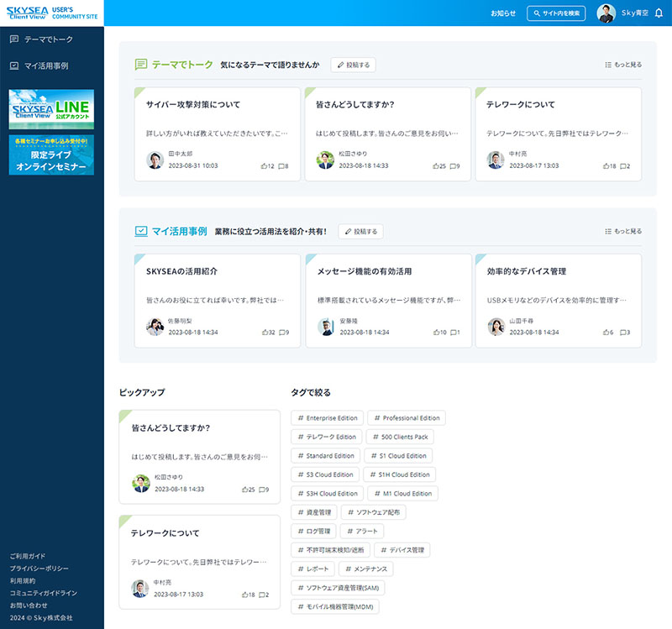Click comment icon on テーマでトーク テレワークについて card
Viewport: 672px width, 629px height.
pyautogui.click(x=623, y=166)
